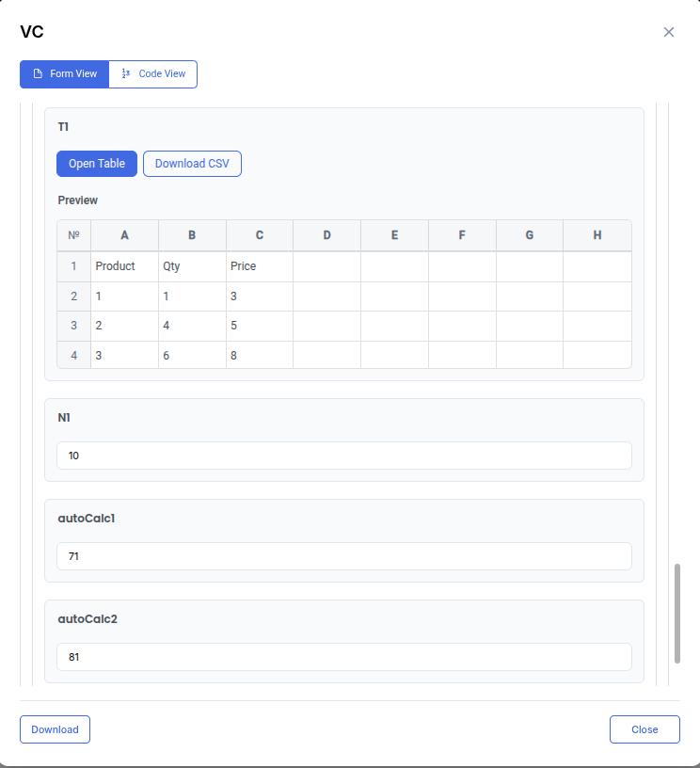Click the Open Table button
The width and height of the screenshot is (700, 768).
(x=97, y=164)
